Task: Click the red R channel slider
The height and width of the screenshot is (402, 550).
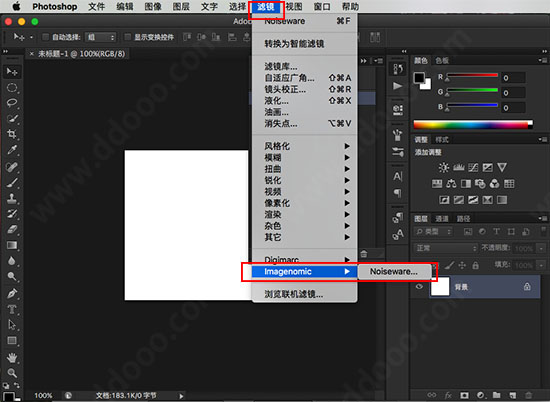Action: click(x=472, y=75)
